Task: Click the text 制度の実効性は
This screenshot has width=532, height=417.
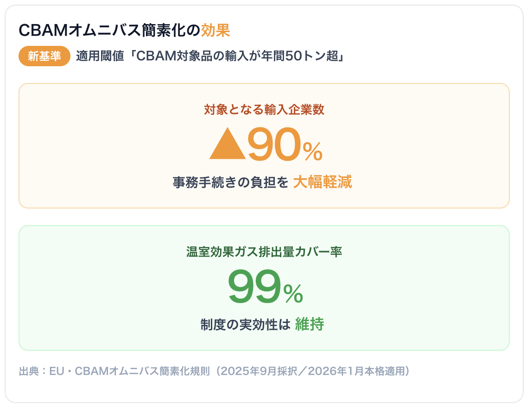Action: (x=245, y=325)
